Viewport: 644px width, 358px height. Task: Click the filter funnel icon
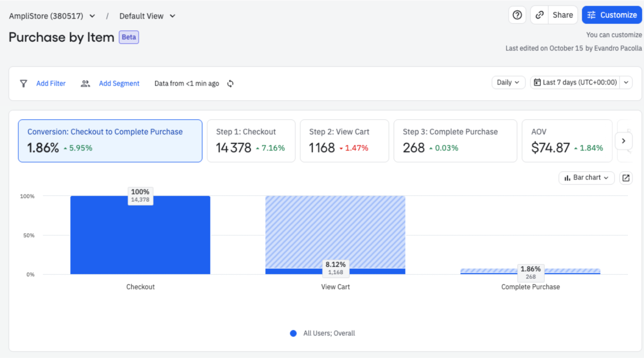24,84
